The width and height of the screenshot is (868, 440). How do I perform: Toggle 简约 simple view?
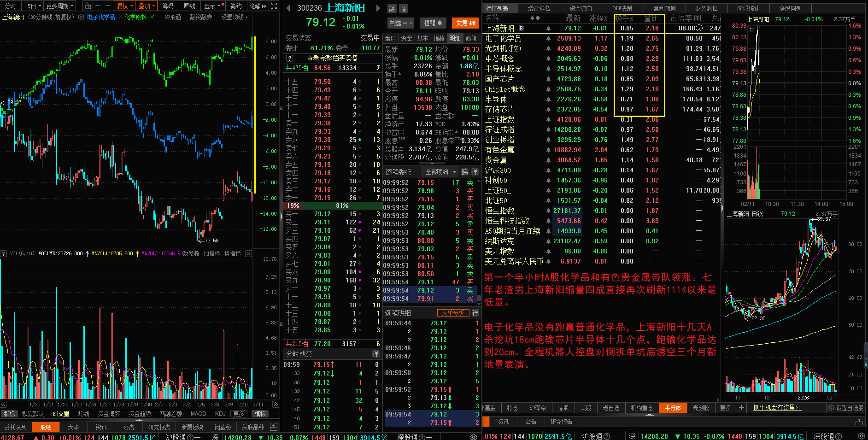236,6
